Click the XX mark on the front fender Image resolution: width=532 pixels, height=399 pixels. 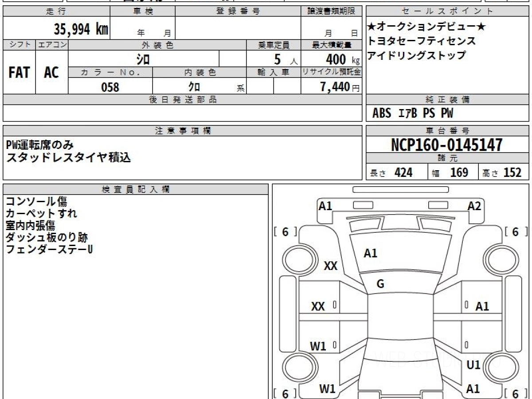[331, 266]
